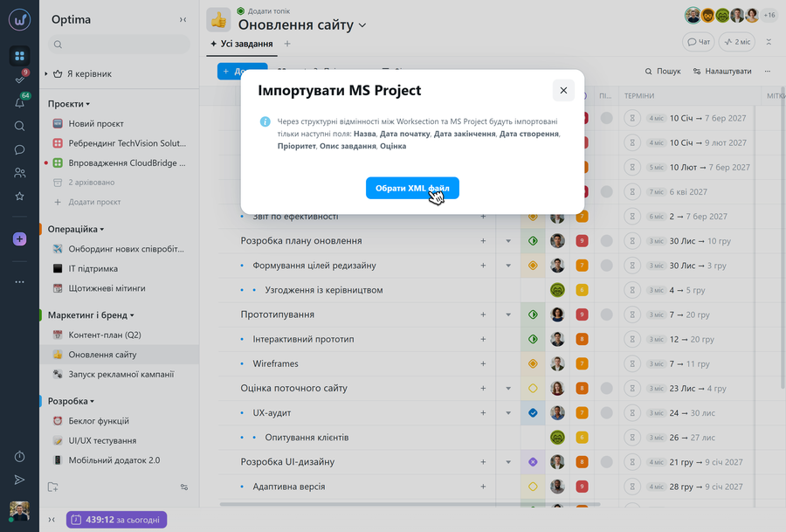The width and height of the screenshot is (786, 532).
Task: Click the sidebar search field
Action: [119, 45]
